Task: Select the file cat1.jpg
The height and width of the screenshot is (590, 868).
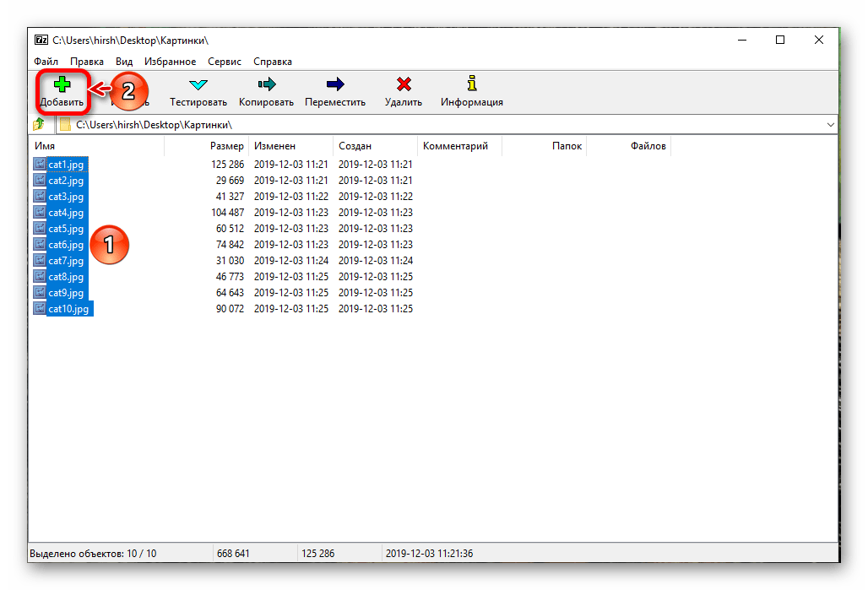Action: pos(66,165)
